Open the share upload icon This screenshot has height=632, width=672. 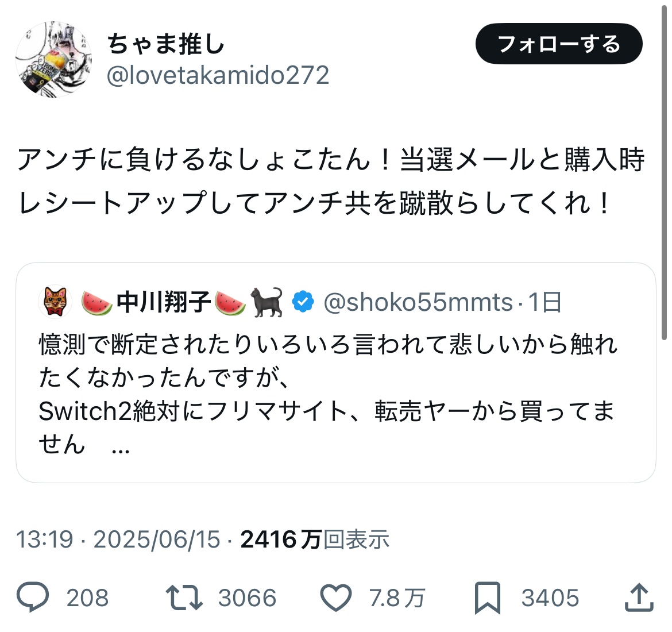tap(639, 598)
